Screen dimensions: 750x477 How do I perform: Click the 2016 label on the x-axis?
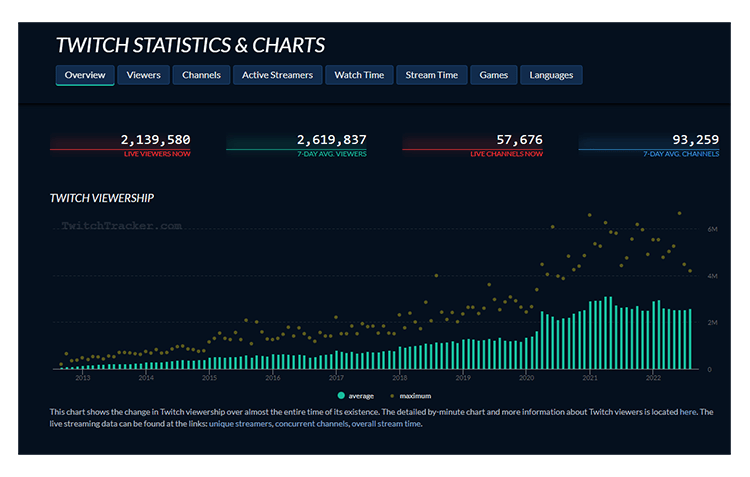click(273, 378)
